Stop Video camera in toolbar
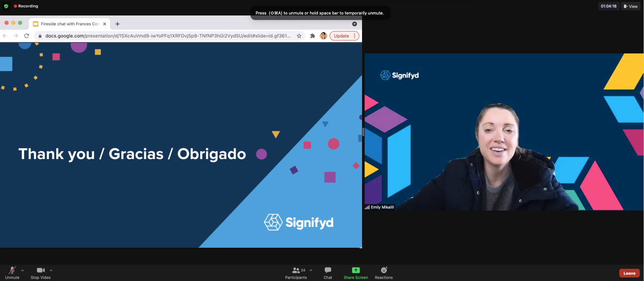This screenshot has height=281, width=644. [x=41, y=272]
